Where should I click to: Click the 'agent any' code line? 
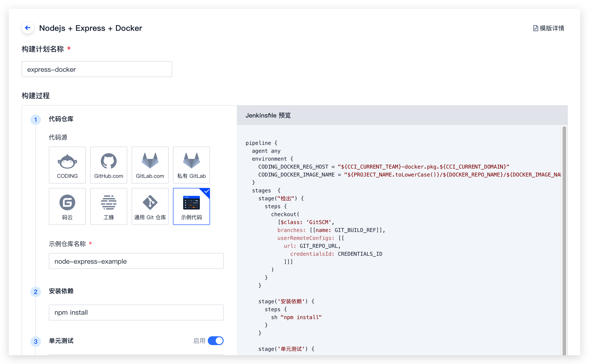[x=266, y=151]
